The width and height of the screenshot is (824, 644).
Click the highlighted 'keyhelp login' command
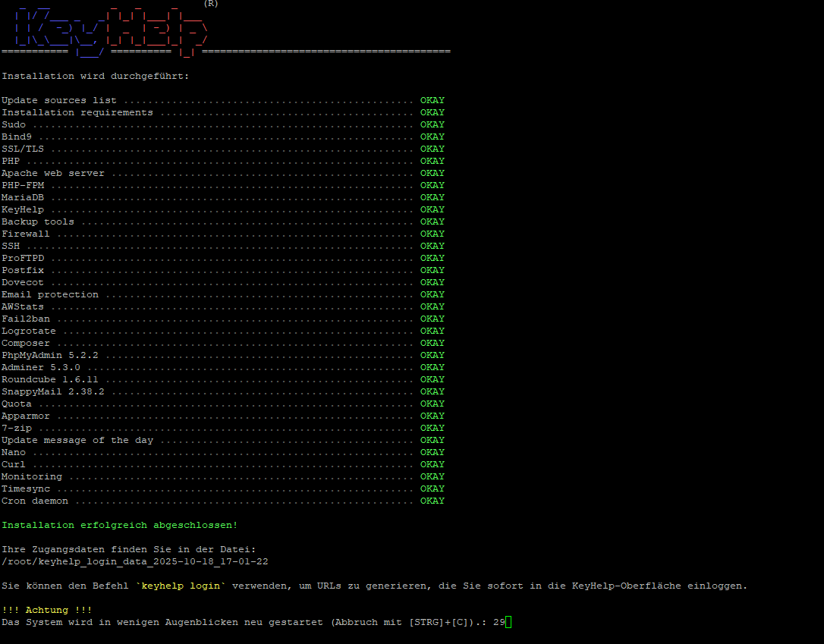pyautogui.click(x=181, y=586)
